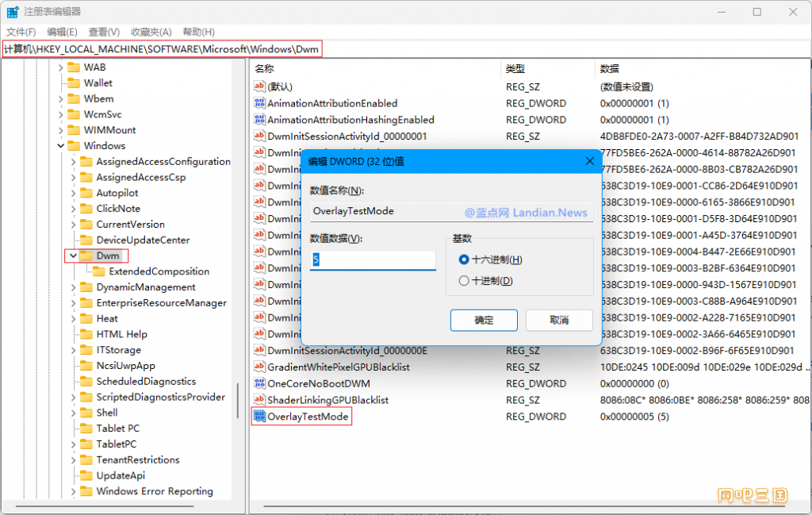Confirm with the 确定 button
This screenshot has height=515, width=812.
[x=484, y=321]
